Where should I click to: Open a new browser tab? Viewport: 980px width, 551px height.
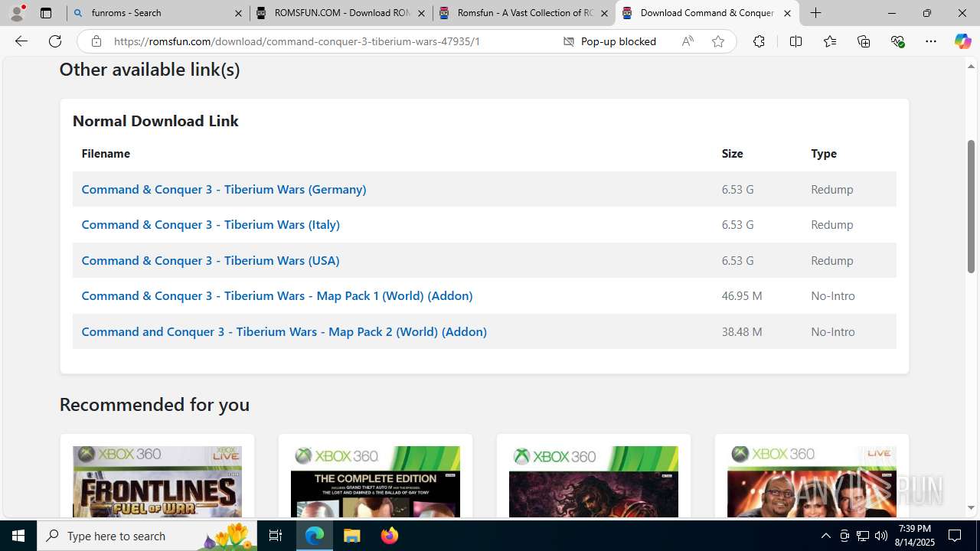pos(816,13)
